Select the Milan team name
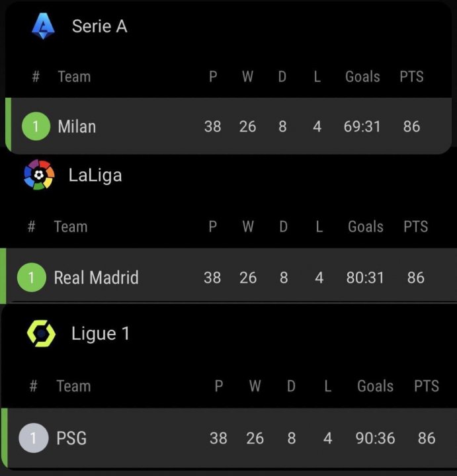The image size is (457, 476). coord(77,126)
